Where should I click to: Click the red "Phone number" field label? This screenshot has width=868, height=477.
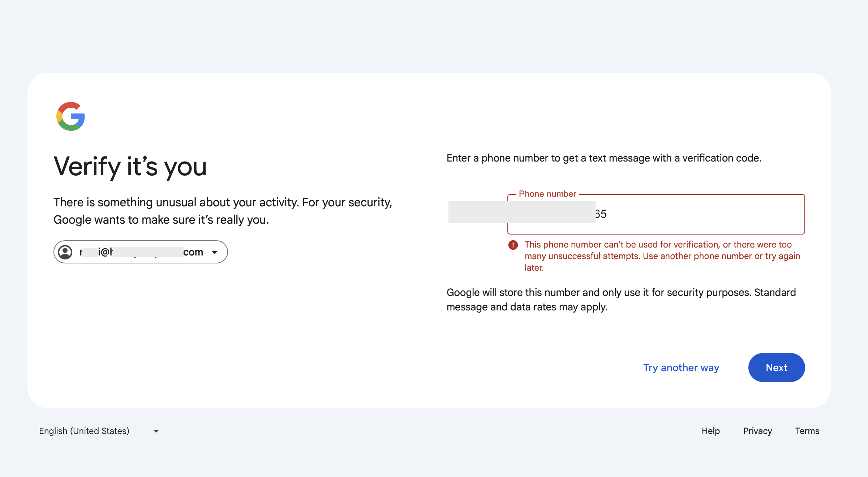tap(547, 194)
